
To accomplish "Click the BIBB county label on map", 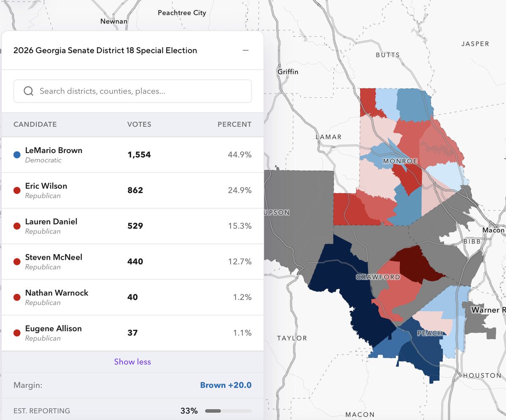I will pos(471,242).
